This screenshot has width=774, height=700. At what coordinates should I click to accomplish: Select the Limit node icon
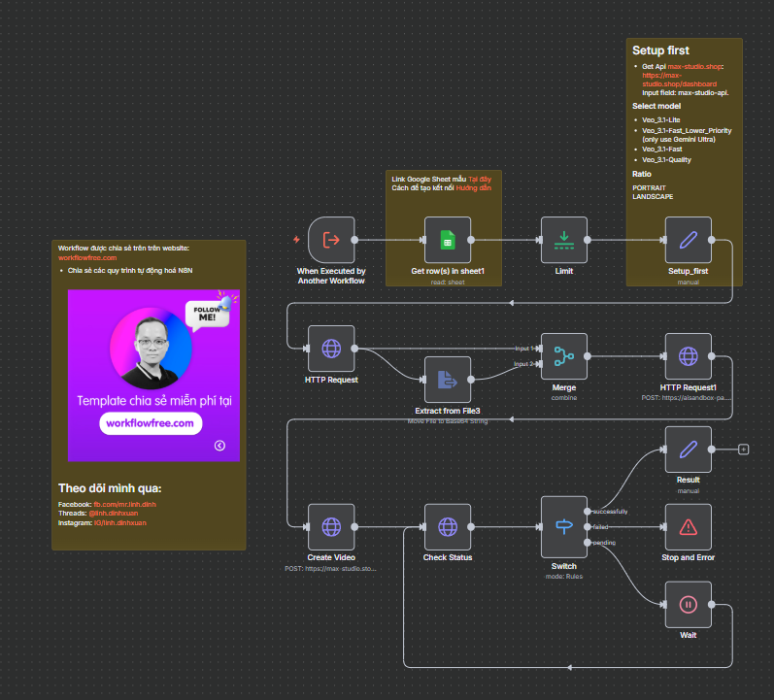[x=564, y=240]
